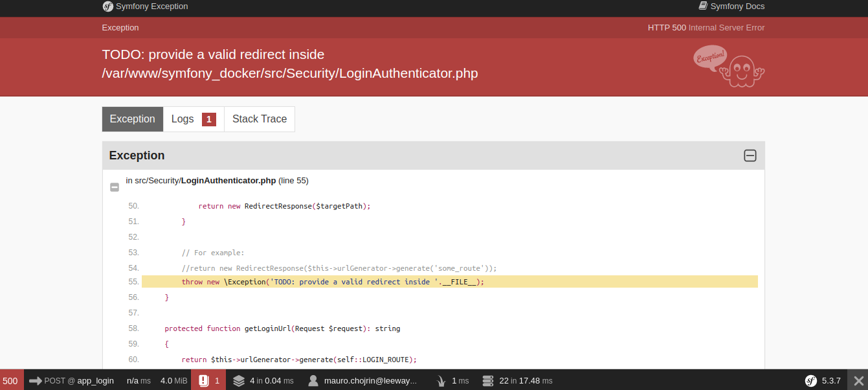Switch to the Logs tab
The height and width of the screenshot is (390, 868).
pos(193,119)
